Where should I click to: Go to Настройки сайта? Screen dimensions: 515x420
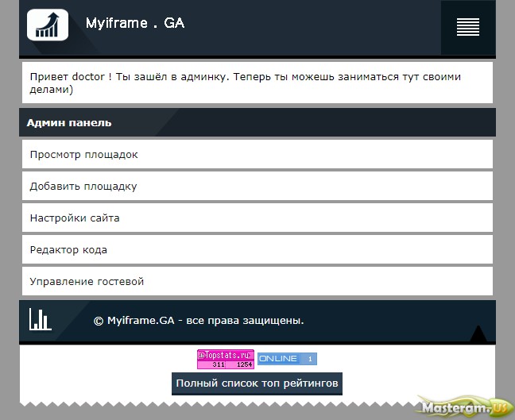pyautogui.click(x=75, y=218)
